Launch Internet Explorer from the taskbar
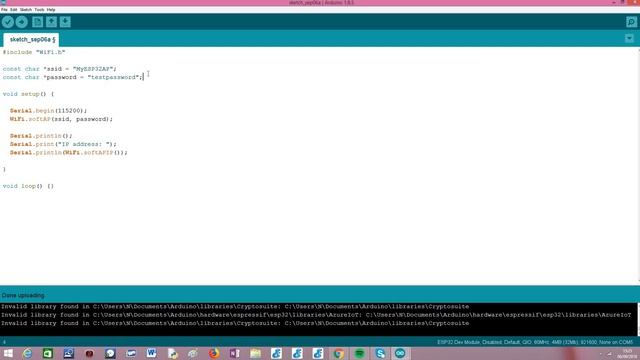The width and height of the screenshot is (640, 360). pyautogui.click(x=27, y=353)
